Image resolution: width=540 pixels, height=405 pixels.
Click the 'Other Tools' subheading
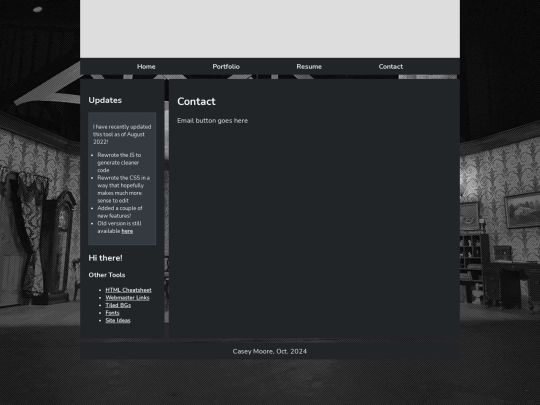[x=107, y=275]
